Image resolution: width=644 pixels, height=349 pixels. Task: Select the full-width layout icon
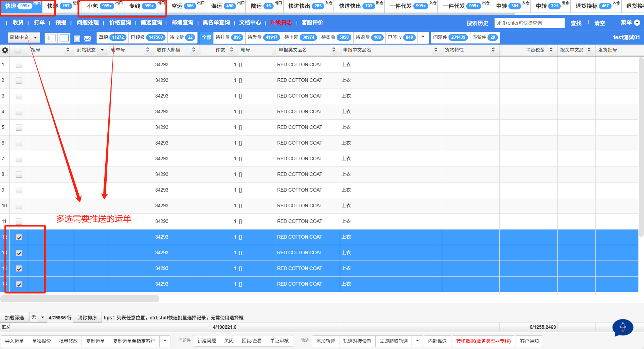pos(64,38)
